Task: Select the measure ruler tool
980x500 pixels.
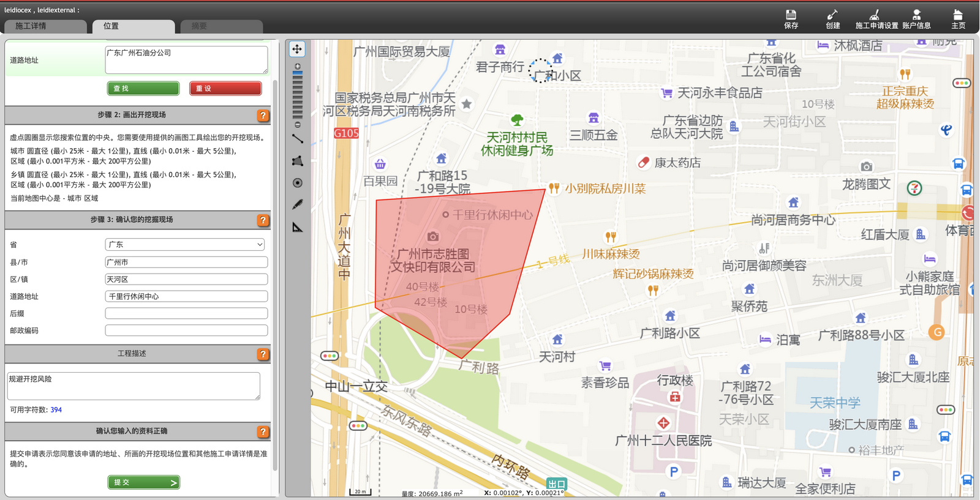Action: point(298,227)
